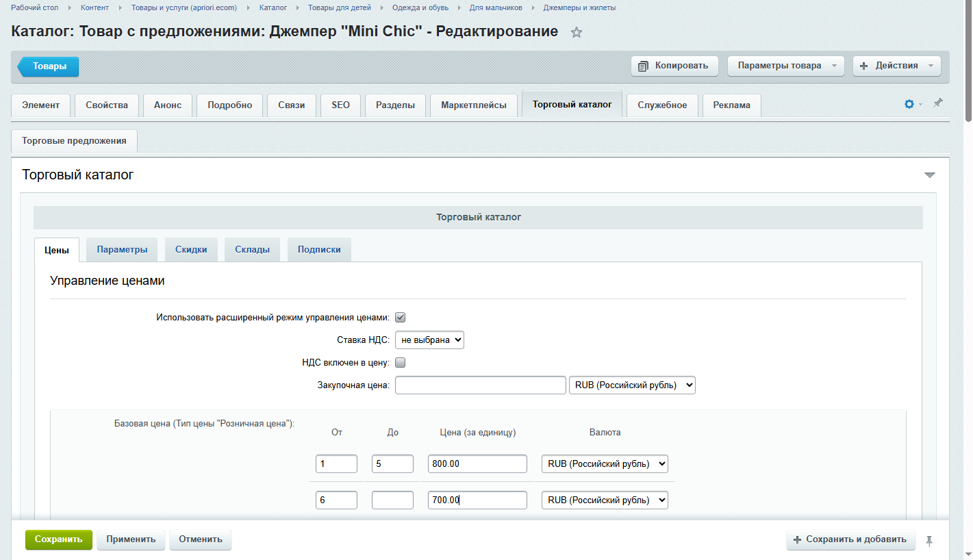The height and width of the screenshot is (560, 973).
Task: Click the Рабочий стол breadcrumb link
Action: point(34,8)
